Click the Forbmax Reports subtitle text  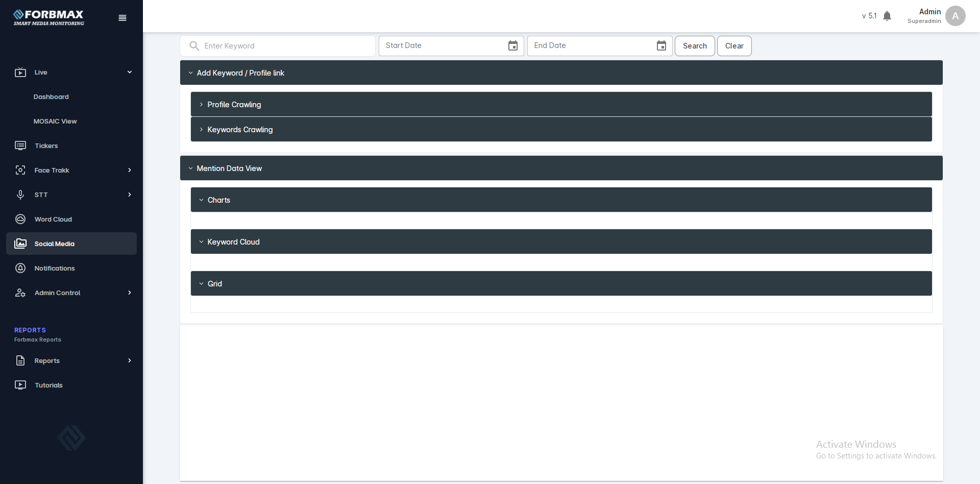[x=38, y=340]
